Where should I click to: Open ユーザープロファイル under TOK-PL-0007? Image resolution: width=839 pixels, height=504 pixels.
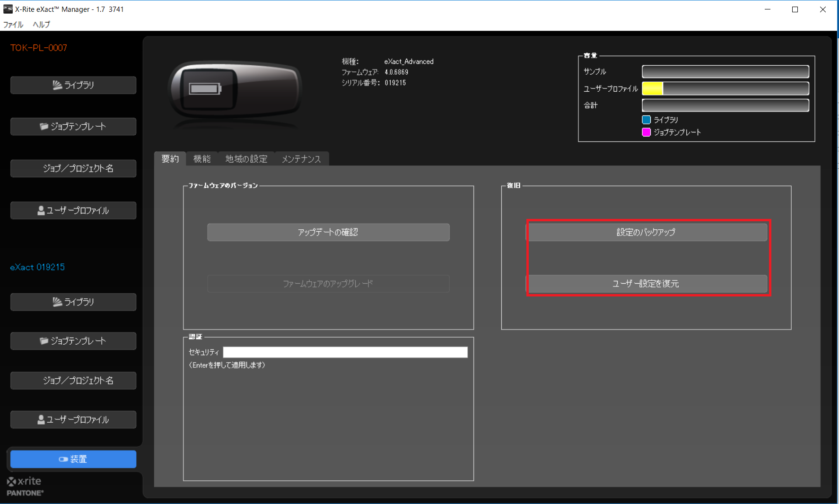coord(73,210)
